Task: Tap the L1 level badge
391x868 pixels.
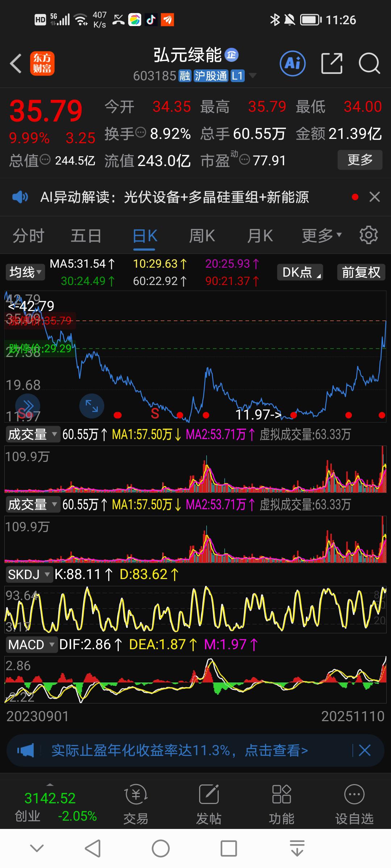Action: [x=237, y=76]
